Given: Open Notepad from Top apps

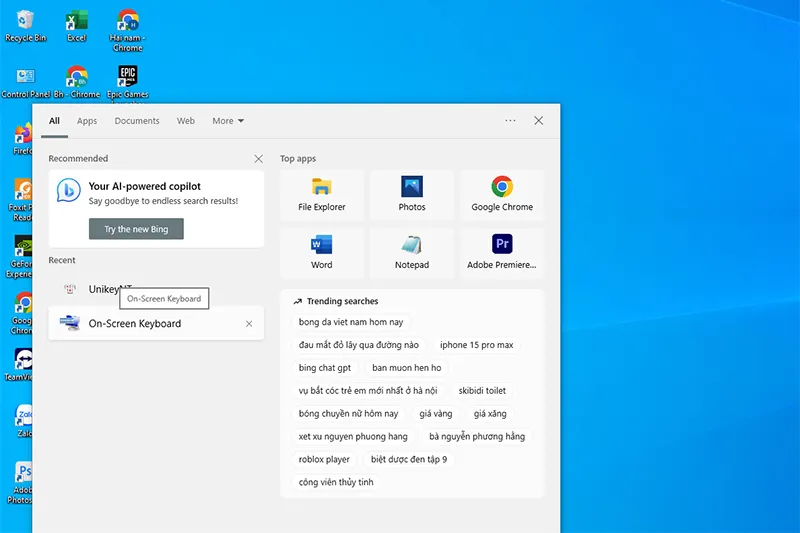Looking at the screenshot, I should pyautogui.click(x=412, y=252).
